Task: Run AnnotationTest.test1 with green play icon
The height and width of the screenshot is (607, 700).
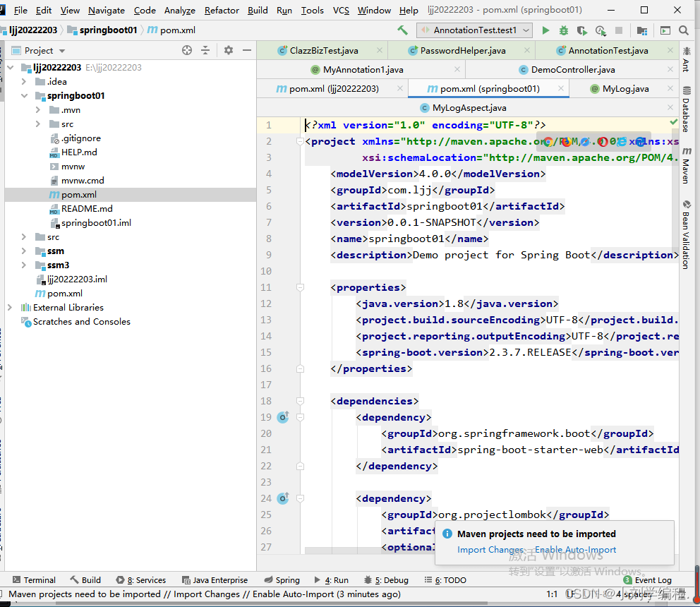Action: pos(545,30)
